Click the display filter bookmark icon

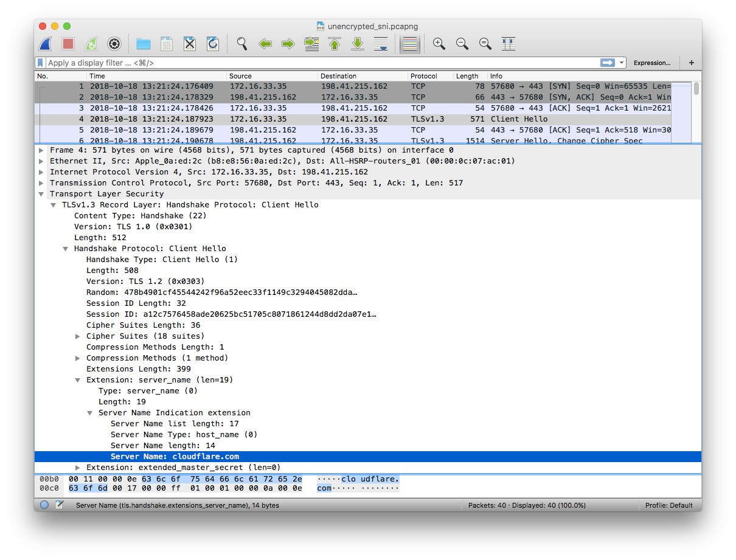pos(40,63)
